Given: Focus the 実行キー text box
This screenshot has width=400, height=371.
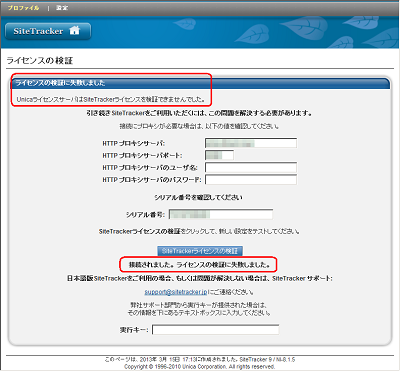Looking at the screenshot, I should (x=215, y=330).
